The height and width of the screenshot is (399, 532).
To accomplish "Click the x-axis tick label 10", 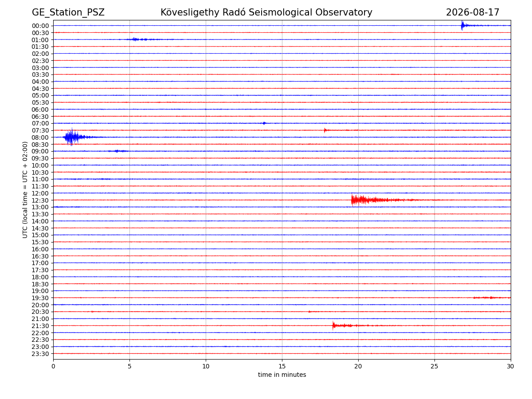I will 206,367.
